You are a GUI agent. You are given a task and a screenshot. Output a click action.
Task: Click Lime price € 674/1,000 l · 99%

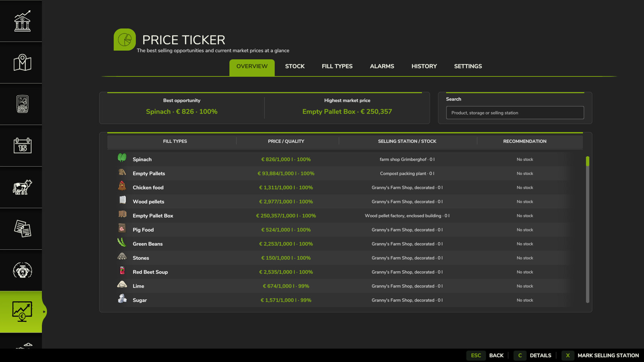(286, 286)
